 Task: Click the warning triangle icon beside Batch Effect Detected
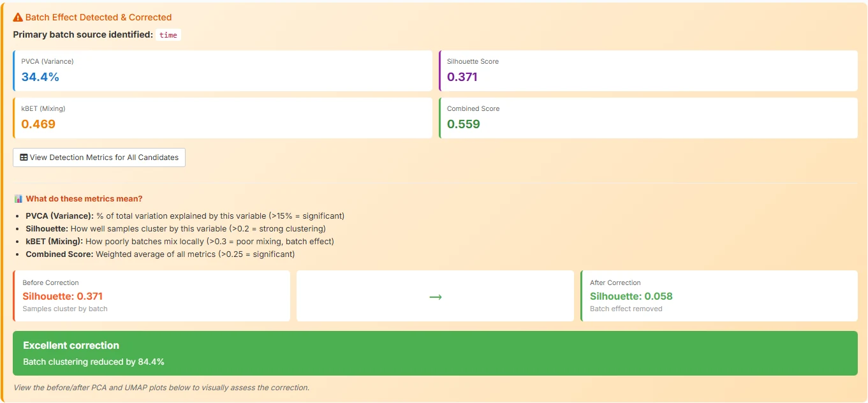(x=18, y=17)
